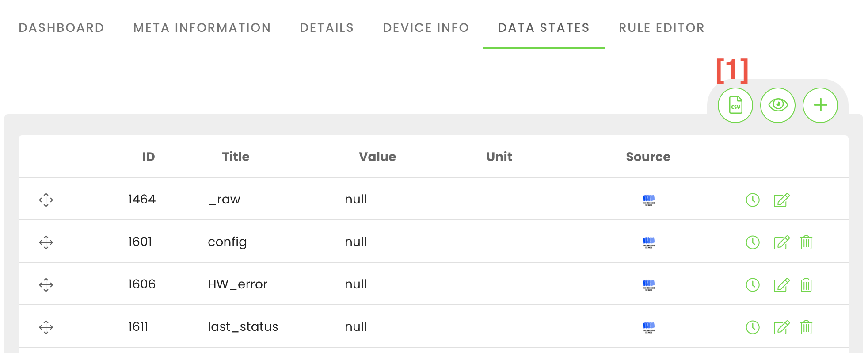The height and width of the screenshot is (353, 868).
Task: Click the move handle for last_status row
Action: 46,327
